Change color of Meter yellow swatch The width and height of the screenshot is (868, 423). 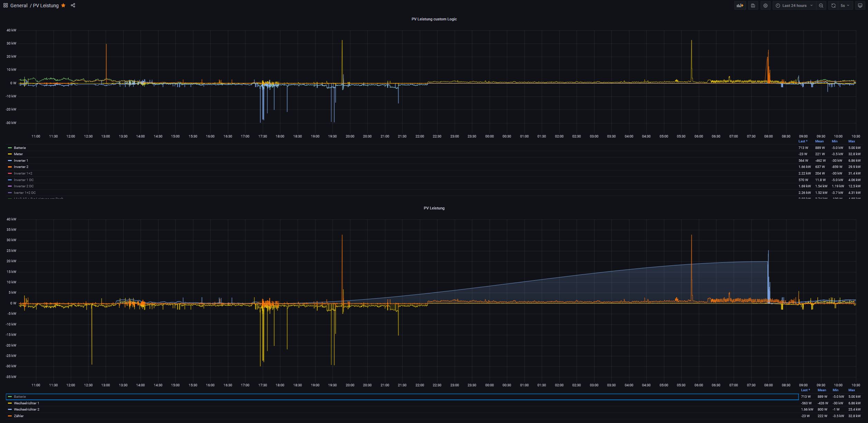click(10, 154)
